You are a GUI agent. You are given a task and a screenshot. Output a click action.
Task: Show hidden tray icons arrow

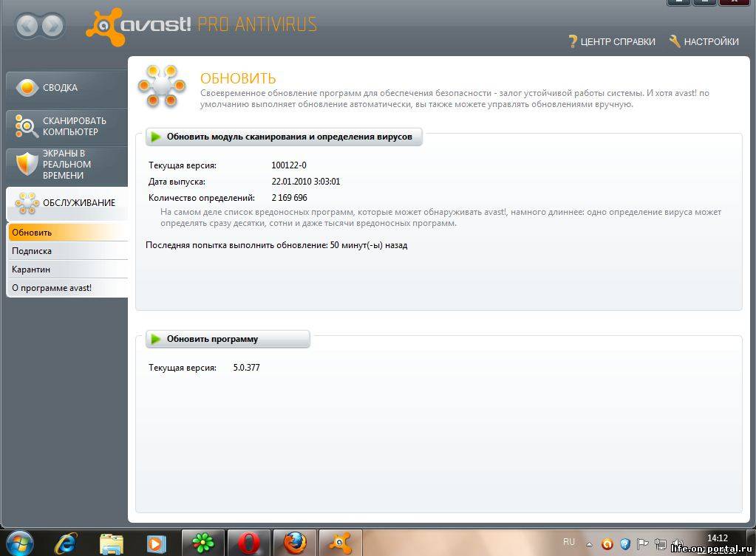point(589,544)
